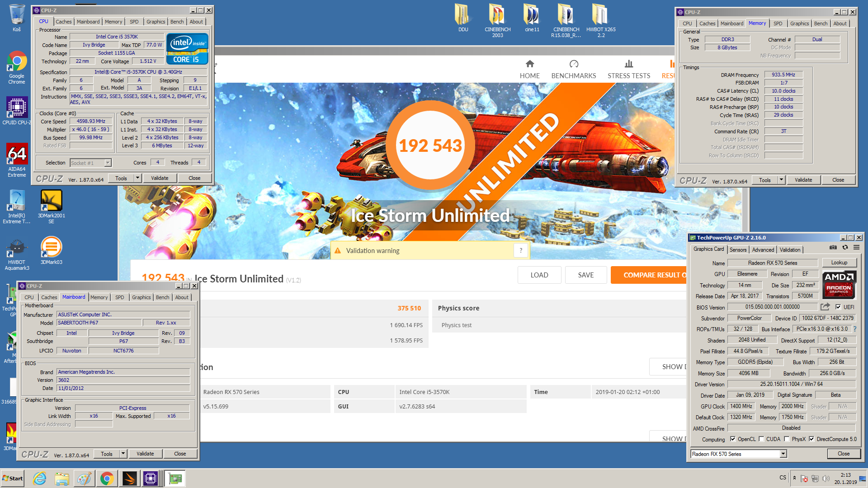The image size is (868, 488).
Task: Click Validate in CPU-Z Memory window
Action: [x=803, y=180]
